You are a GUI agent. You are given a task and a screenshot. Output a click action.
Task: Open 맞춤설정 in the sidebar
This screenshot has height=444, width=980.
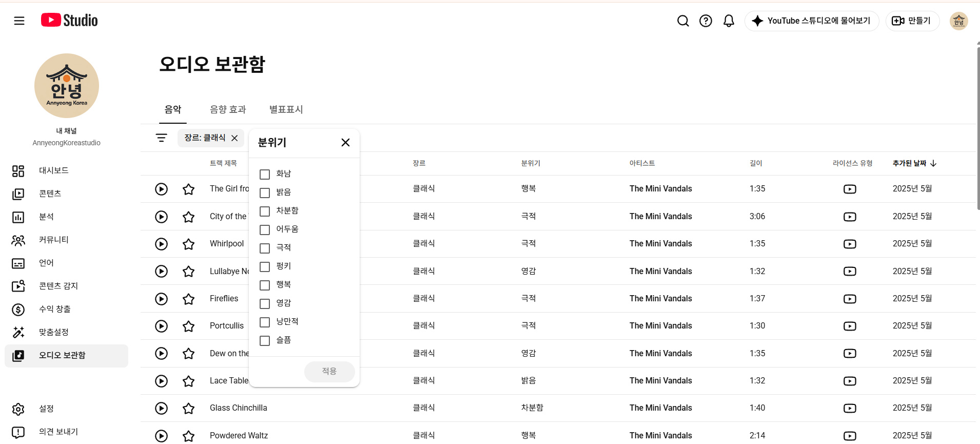point(66,332)
